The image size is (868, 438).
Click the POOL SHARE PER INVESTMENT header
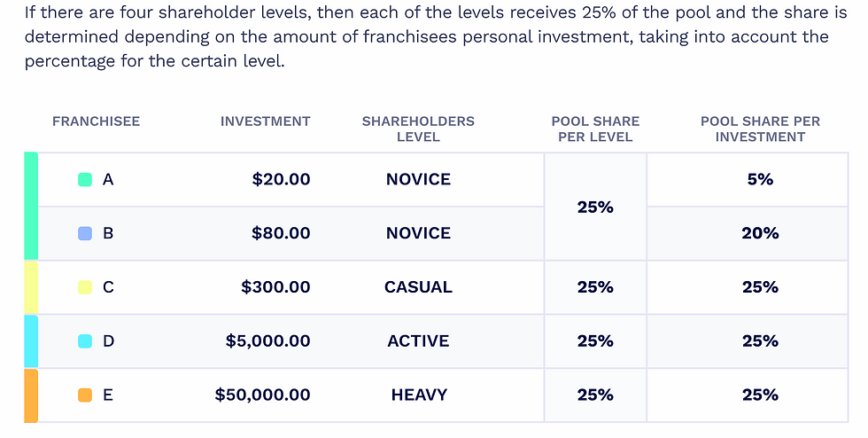point(761,129)
